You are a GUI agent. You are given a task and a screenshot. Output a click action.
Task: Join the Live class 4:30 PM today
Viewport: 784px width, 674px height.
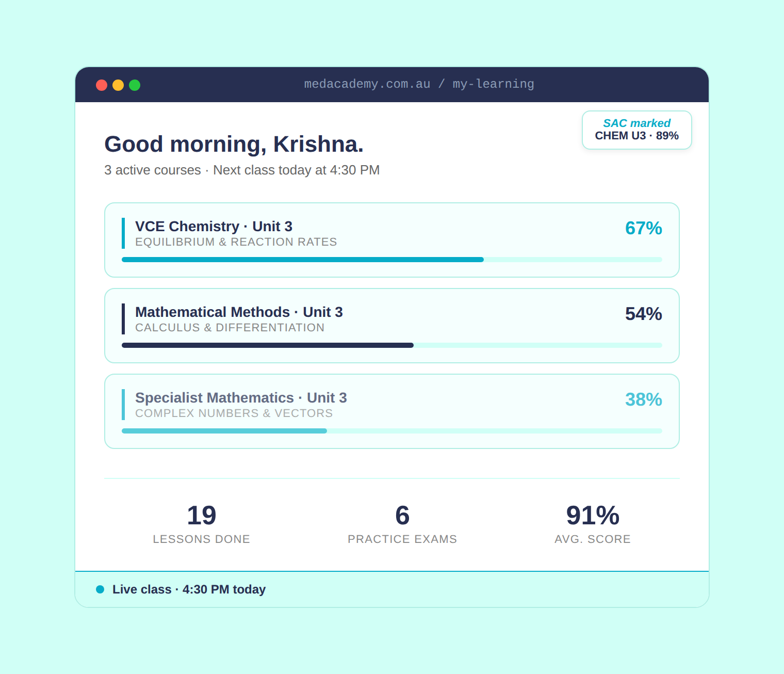coord(189,589)
